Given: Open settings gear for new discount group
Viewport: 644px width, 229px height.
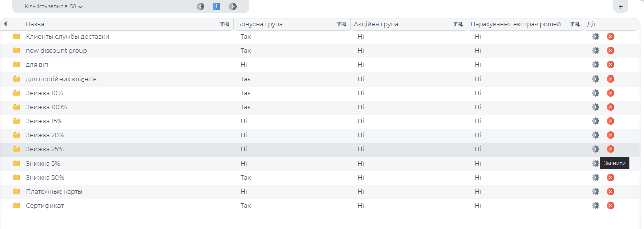Looking at the screenshot, I should pyautogui.click(x=595, y=50).
